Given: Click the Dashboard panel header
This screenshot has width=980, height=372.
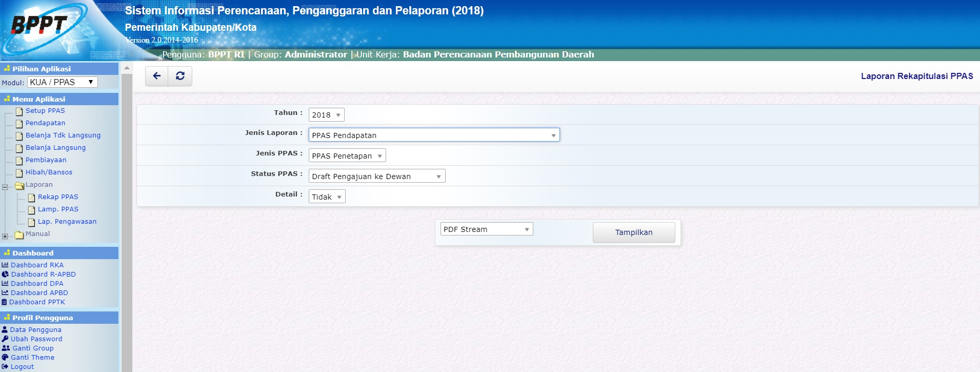Looking at the screenshot, I should pyautogui.click(x=59, y=253).
